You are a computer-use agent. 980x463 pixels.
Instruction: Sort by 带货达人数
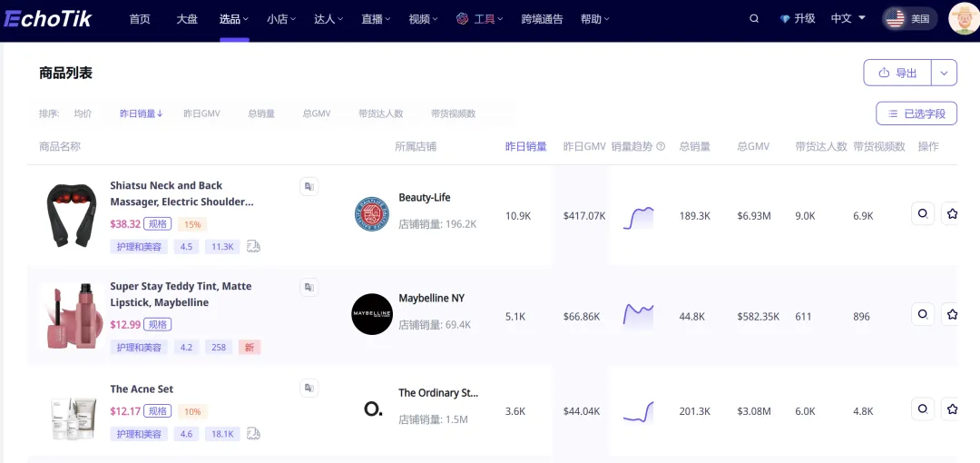pyautogui.click(x=380, y=113)
